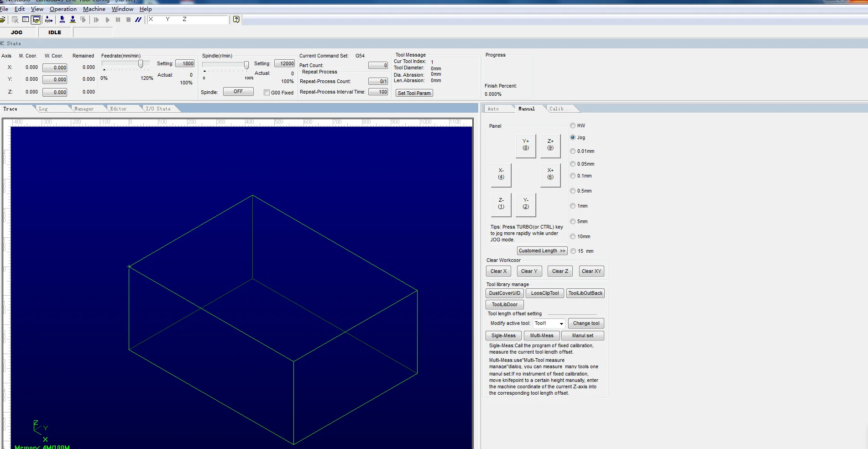Switch to the I/O State tab
868x449 pixels.
click(158, 109)
